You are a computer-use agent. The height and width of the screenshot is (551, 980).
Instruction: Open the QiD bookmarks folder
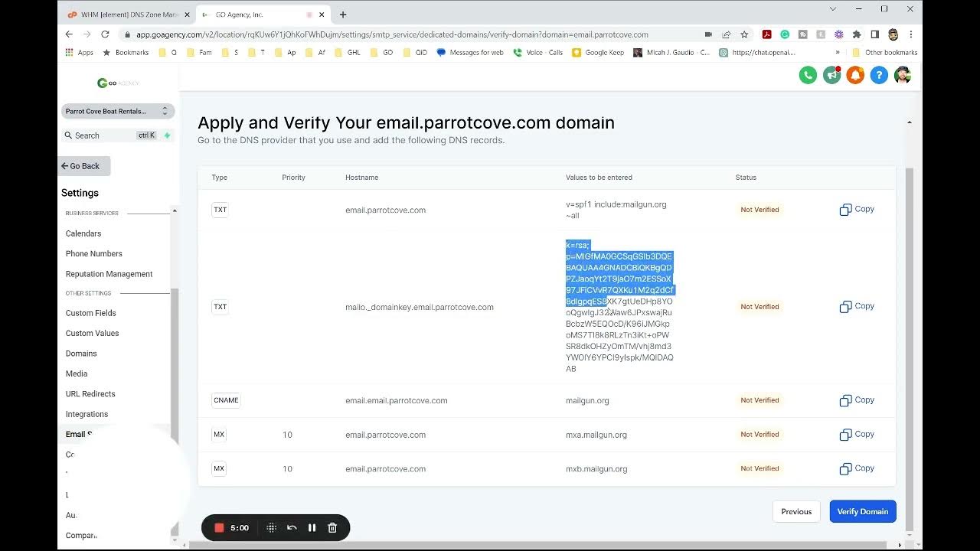click(x=415, y=53)
